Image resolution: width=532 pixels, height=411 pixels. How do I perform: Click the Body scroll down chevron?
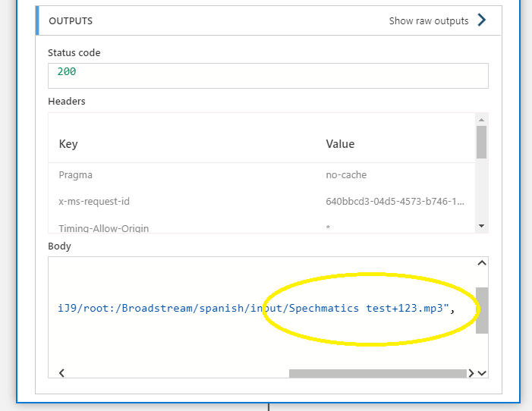482,373
